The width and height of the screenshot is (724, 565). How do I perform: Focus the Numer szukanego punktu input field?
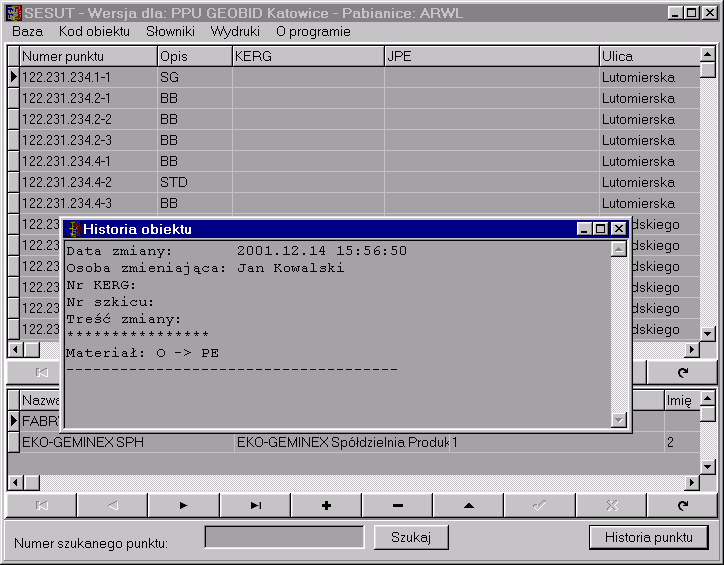[x=284, y=538]
